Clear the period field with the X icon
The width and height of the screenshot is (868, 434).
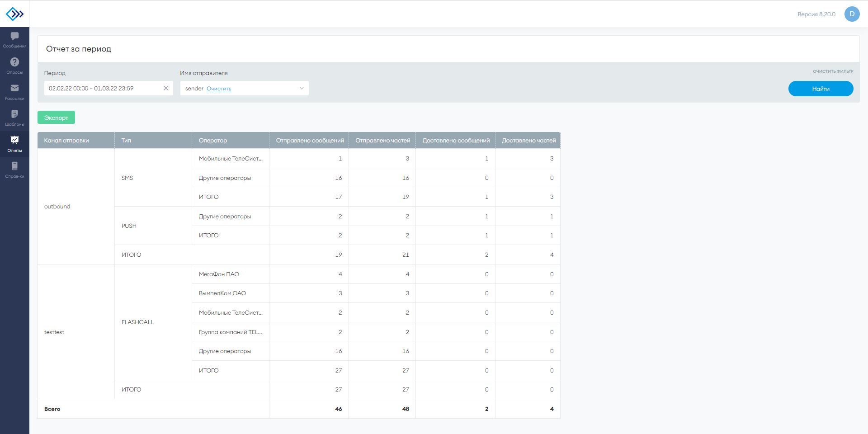166,88
